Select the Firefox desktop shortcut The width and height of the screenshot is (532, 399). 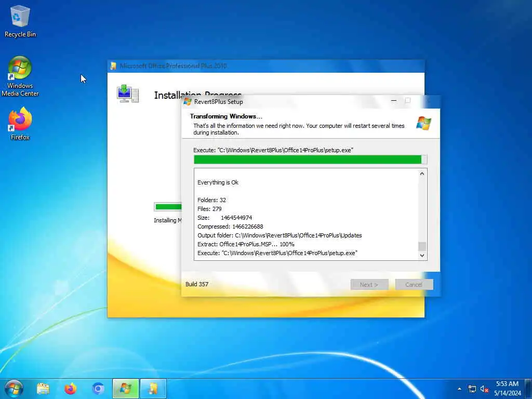click(20, 124)
